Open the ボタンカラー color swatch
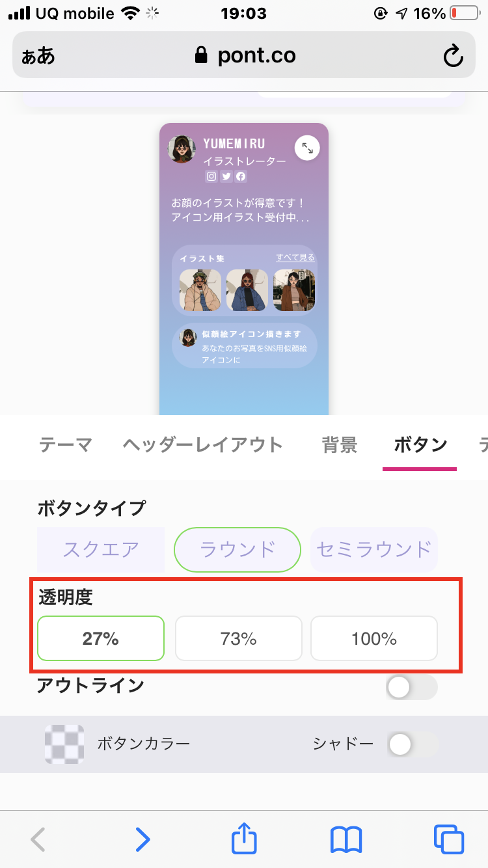The image size is (488, 868). click(64, 744)
